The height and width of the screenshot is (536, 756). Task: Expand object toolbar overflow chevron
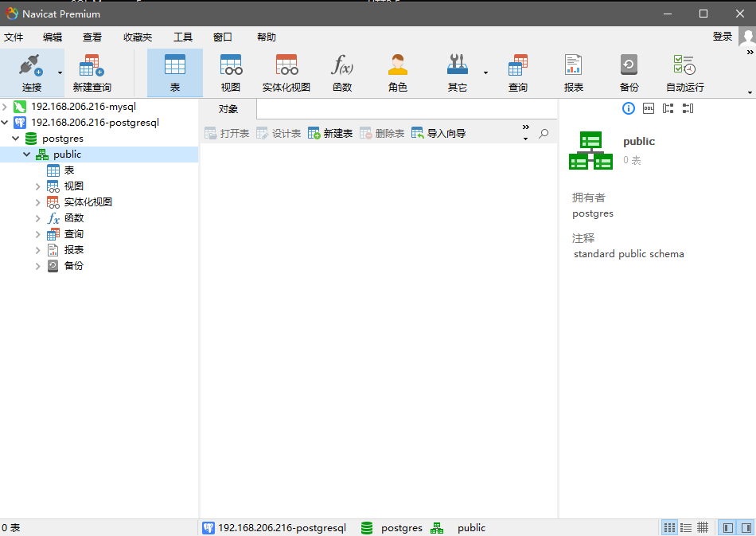click(x=525, y=127)
